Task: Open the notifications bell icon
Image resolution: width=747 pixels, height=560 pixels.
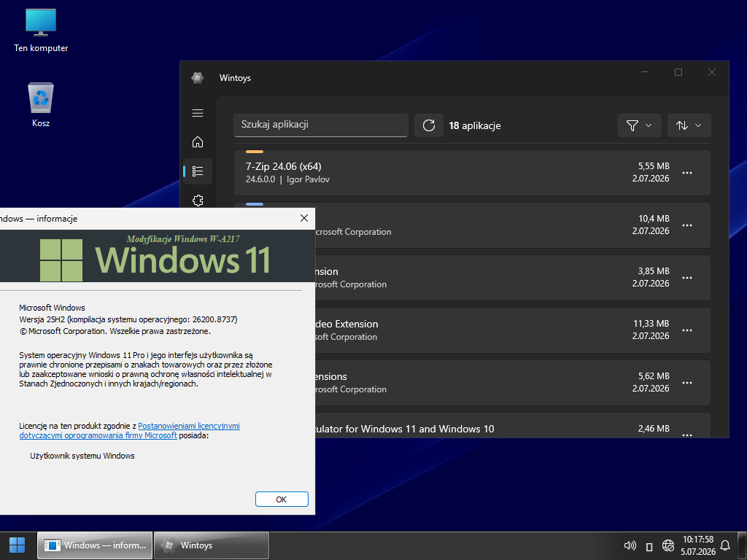Action: point(725,545)
